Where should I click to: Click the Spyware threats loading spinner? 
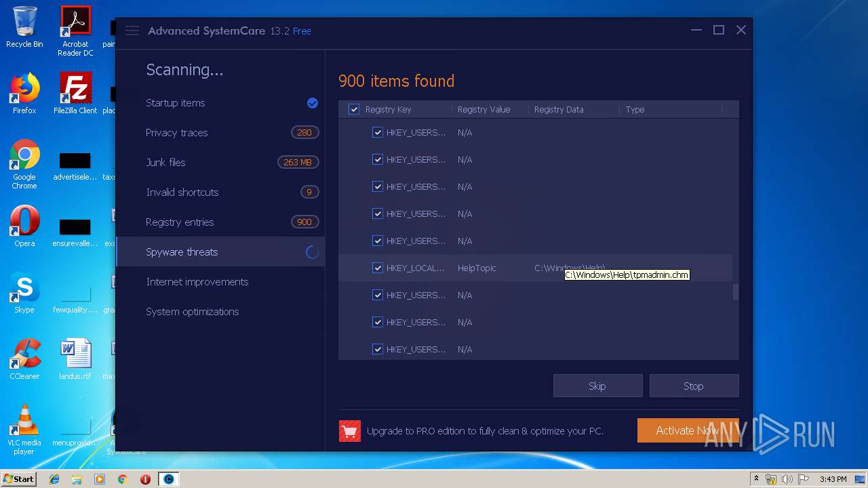(x=313, y=252)
